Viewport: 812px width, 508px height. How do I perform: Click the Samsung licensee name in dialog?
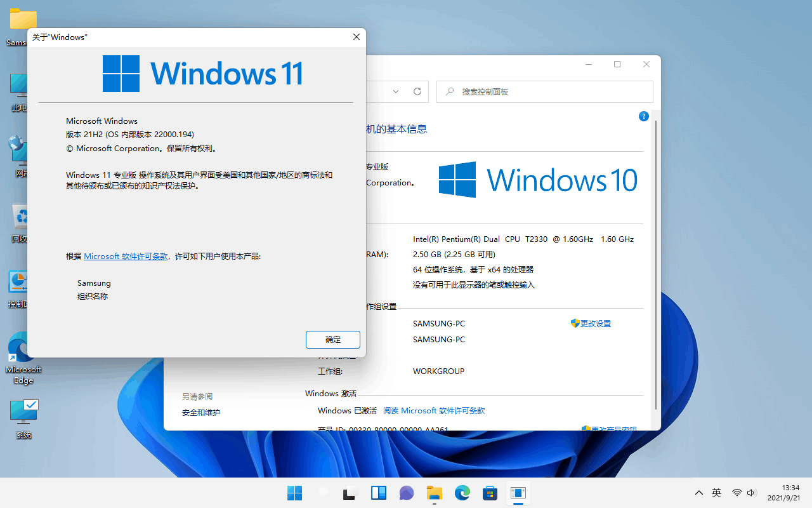pos(94,283)
